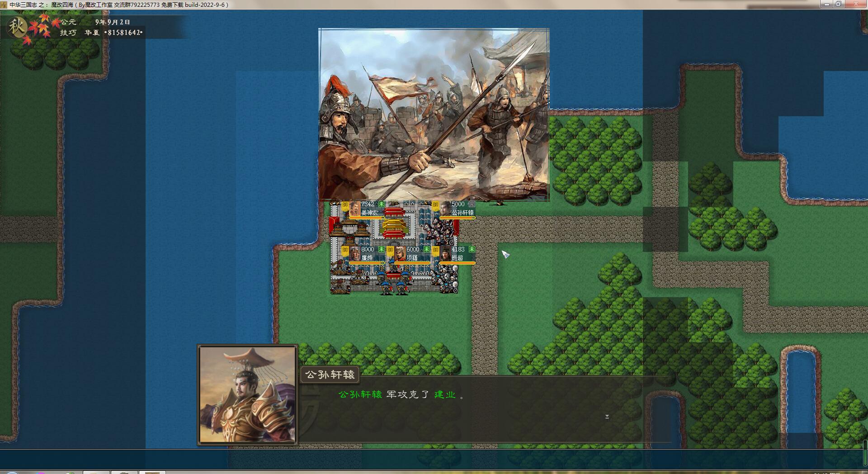Select 项籍's unit portrait

[x=400, y=254]
